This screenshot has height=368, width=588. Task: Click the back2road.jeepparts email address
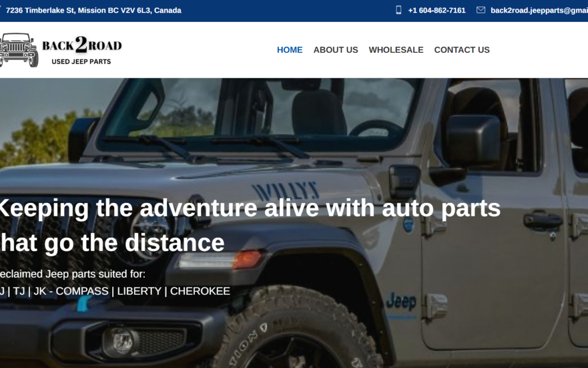pos(539,10)
